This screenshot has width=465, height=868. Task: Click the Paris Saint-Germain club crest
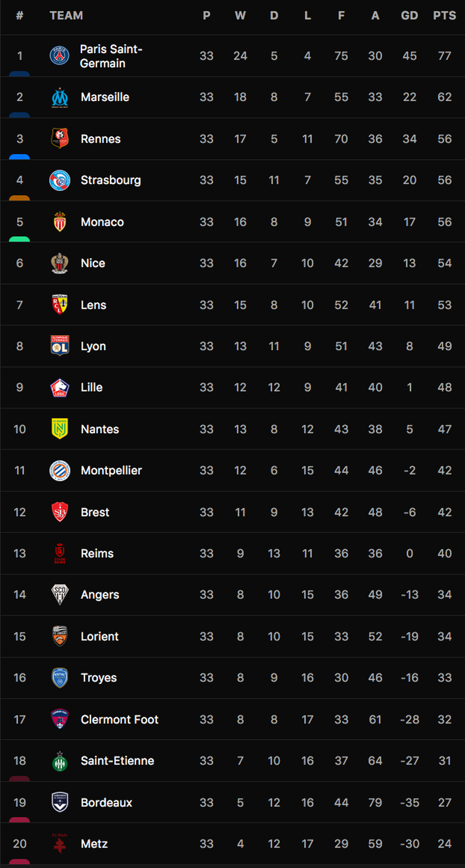60,56
